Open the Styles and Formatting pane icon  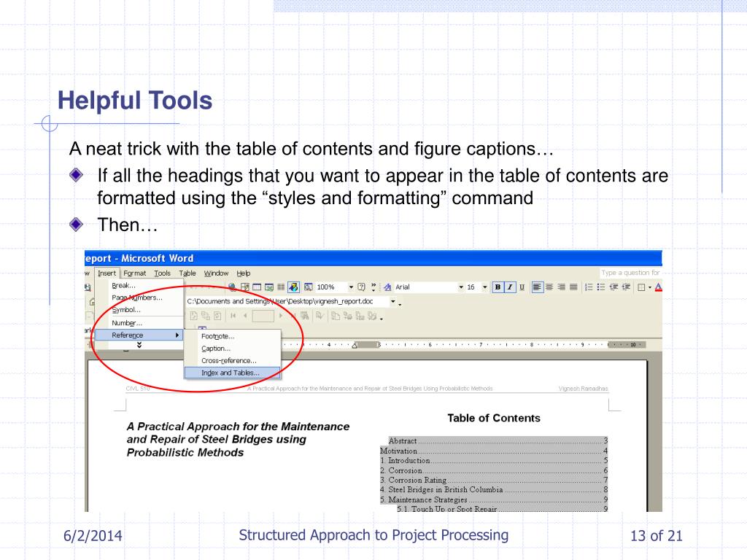[388, 287]
